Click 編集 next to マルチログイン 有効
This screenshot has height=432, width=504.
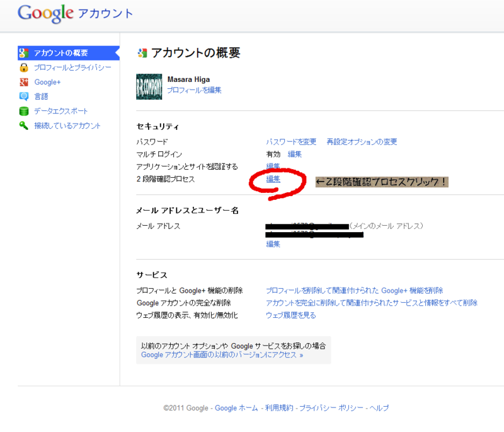(294, 154)
